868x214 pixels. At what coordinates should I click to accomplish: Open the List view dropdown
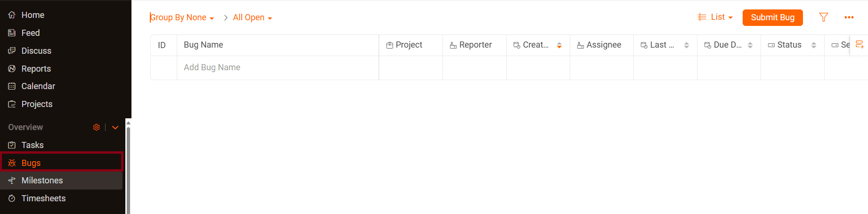click(715, 17)
